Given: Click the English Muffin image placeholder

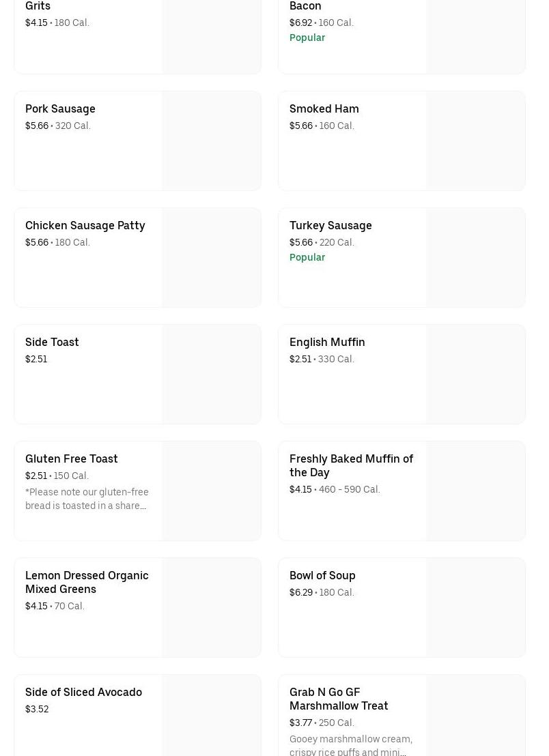Looking at the screenshot, I should [476, 375].
